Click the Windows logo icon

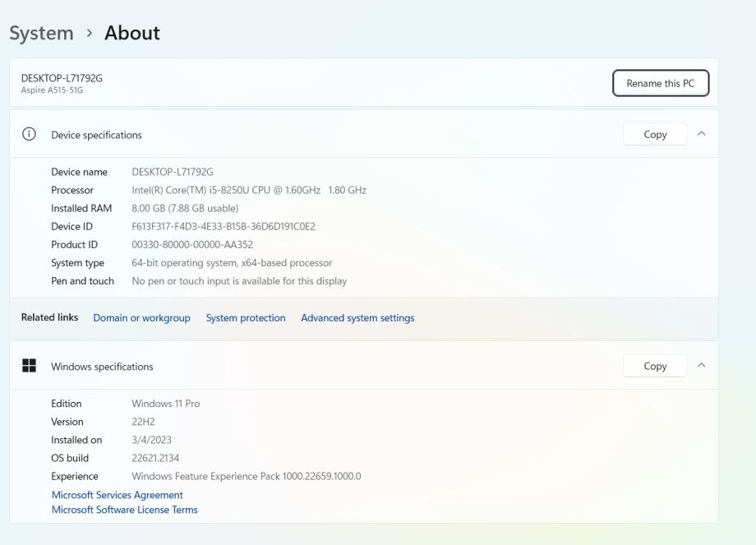click(29, 366)
